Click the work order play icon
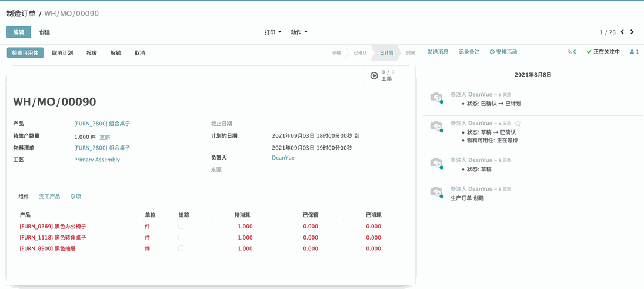The width and height of the screenshot is (644, 289). (x=374, y=76)
